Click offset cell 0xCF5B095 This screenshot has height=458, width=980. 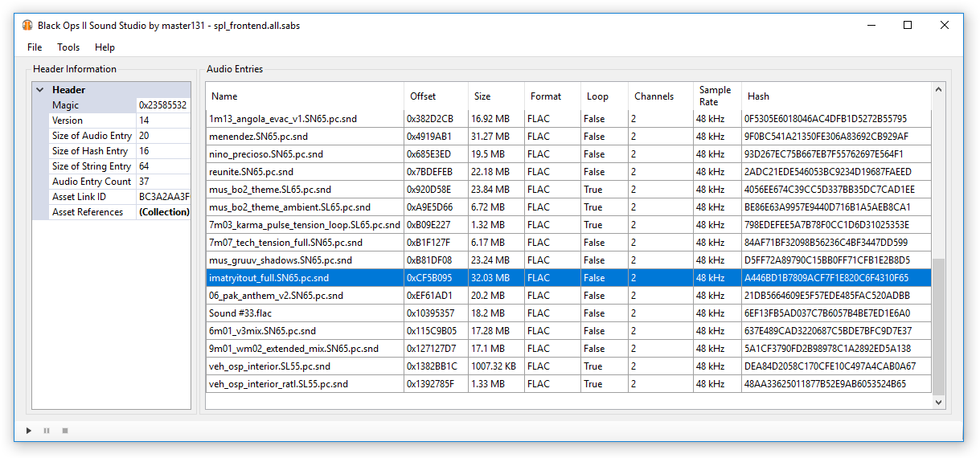point(437,278)
